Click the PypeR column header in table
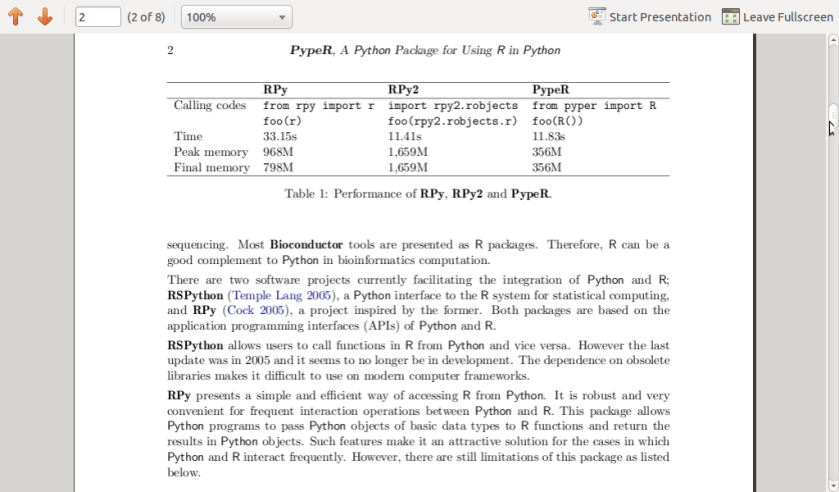 click(550, 90)
